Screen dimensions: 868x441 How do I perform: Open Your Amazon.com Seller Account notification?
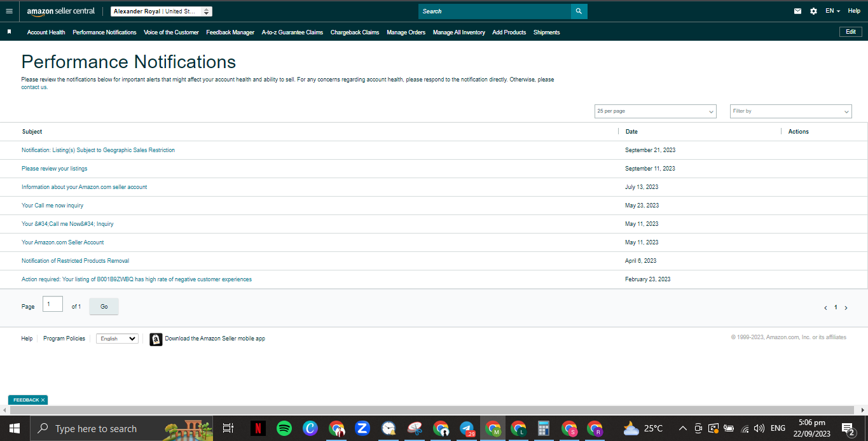(x=62, y=242)
